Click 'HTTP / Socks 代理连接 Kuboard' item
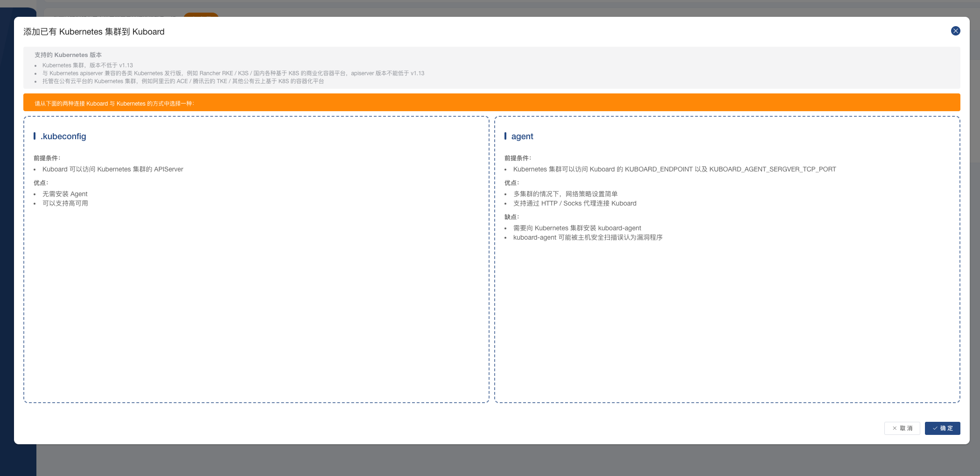980x476 pixels. point(574,203)
